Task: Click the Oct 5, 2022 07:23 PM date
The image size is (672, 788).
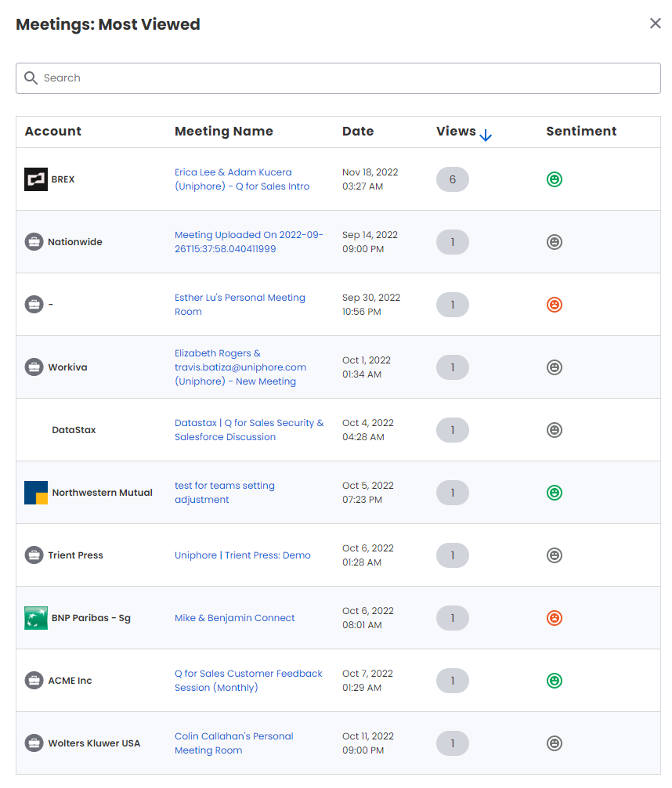Action: (368, 493)
